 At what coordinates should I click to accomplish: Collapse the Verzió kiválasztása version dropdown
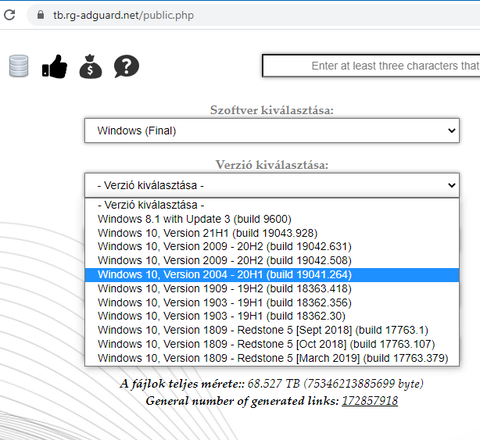[x=272, y=185]
